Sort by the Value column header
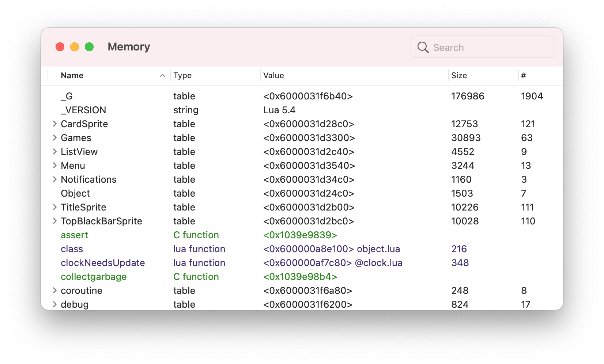This screenshot has height=364, width=604. [x=273, y=76]
